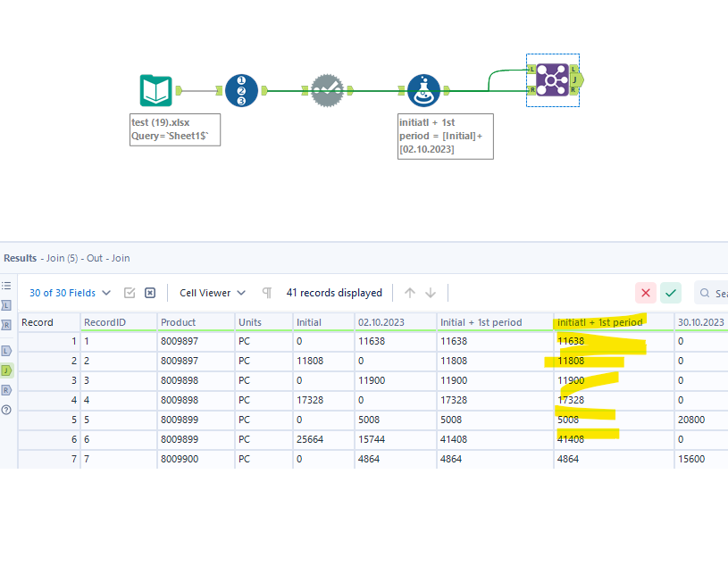Toggle the red X to filter error messages
Viewport: 728px width, 574px height.
646,293
